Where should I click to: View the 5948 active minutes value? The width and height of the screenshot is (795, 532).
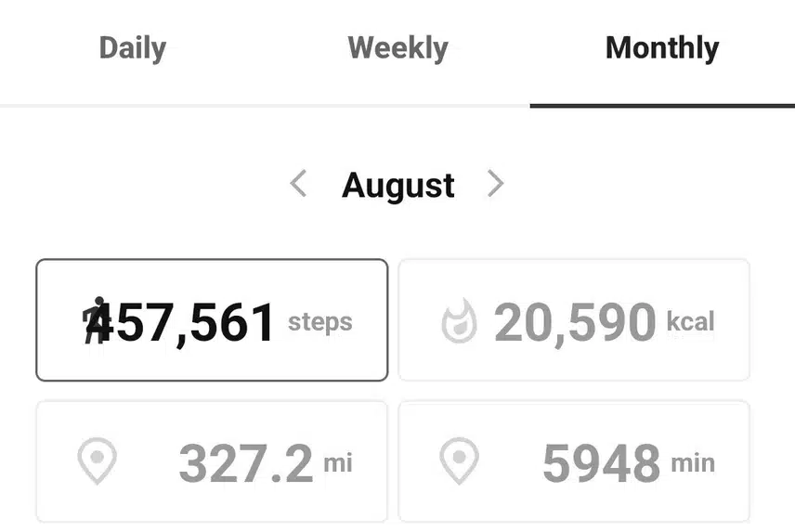tap(601, 462)
